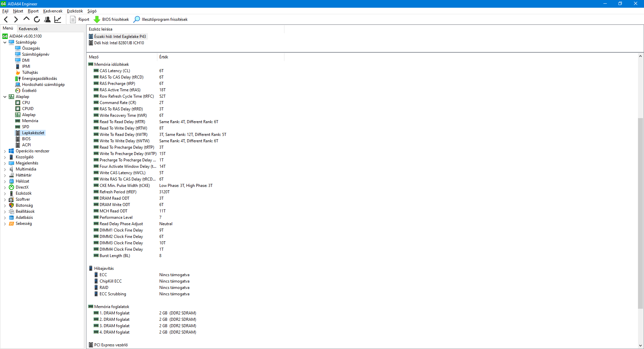
Task: Open the Érzékelő sensor item
Action: pyautogui.click(x=29, y=91)
